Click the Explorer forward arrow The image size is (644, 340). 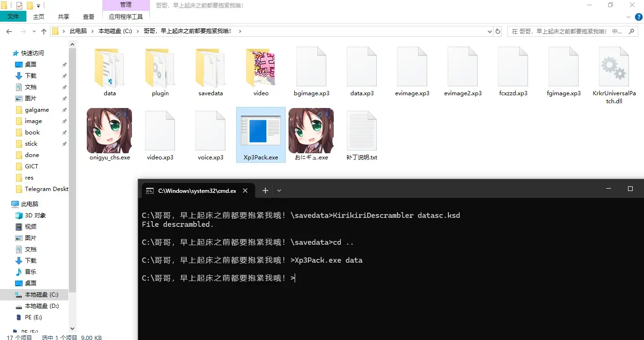23,31
